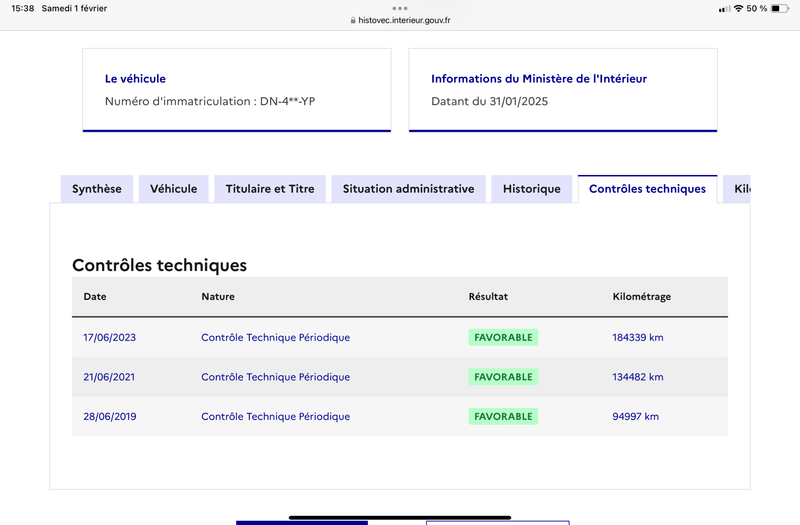Tap the Samedi 1 février date

pyautogui.click(x=74, y=8)
